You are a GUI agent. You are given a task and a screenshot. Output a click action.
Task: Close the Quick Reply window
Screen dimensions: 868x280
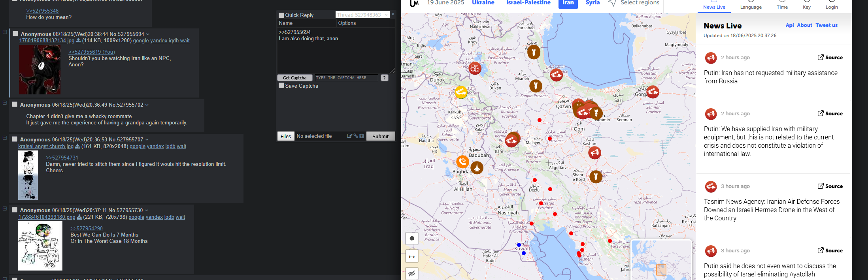pos(392,14)
